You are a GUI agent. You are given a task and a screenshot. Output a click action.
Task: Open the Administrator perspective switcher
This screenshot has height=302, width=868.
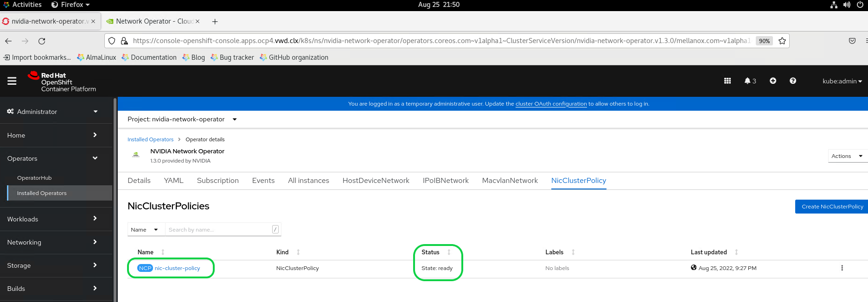pos(56,112)
